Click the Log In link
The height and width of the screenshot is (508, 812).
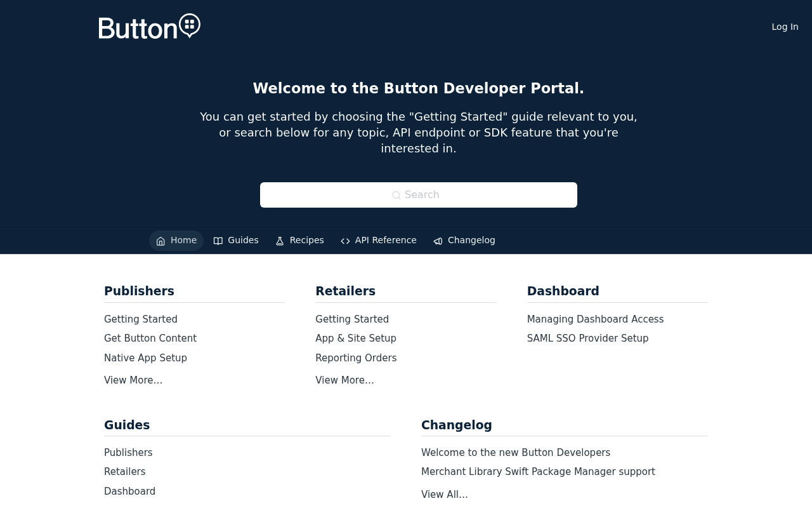click(785, 27)
